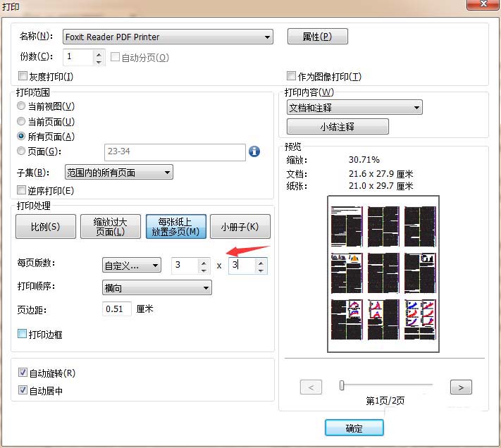Open the printer name dropdown
Image resolution: width=501 pixels, height=448 pixels.
267,37
